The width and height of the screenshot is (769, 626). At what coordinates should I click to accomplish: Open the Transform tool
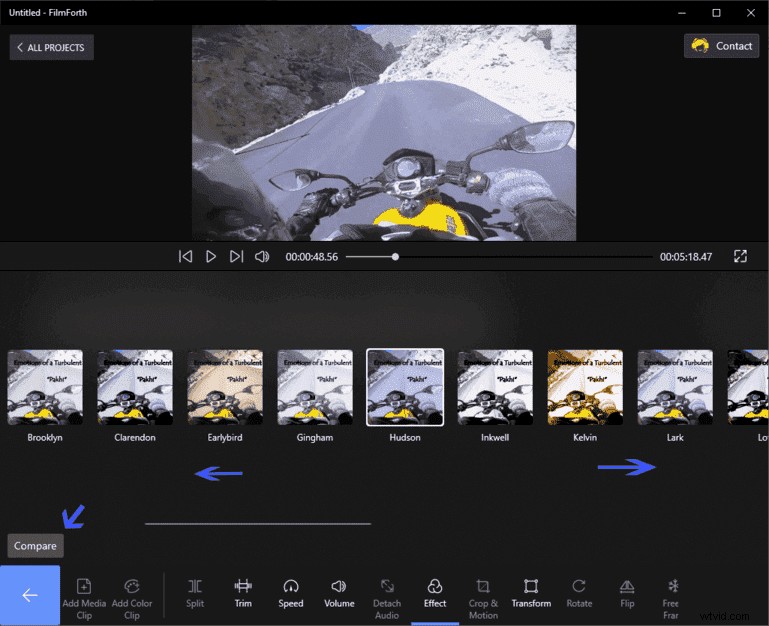[x=531, y=593]
